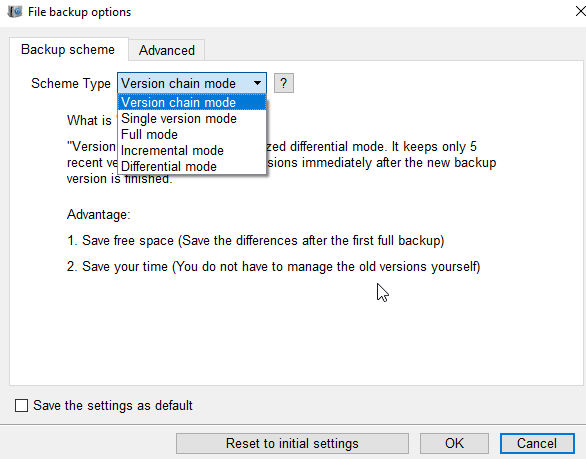Tick the Save the settings as default checkbox
This screenshot has height=459, width=586.
click(21, 406)
